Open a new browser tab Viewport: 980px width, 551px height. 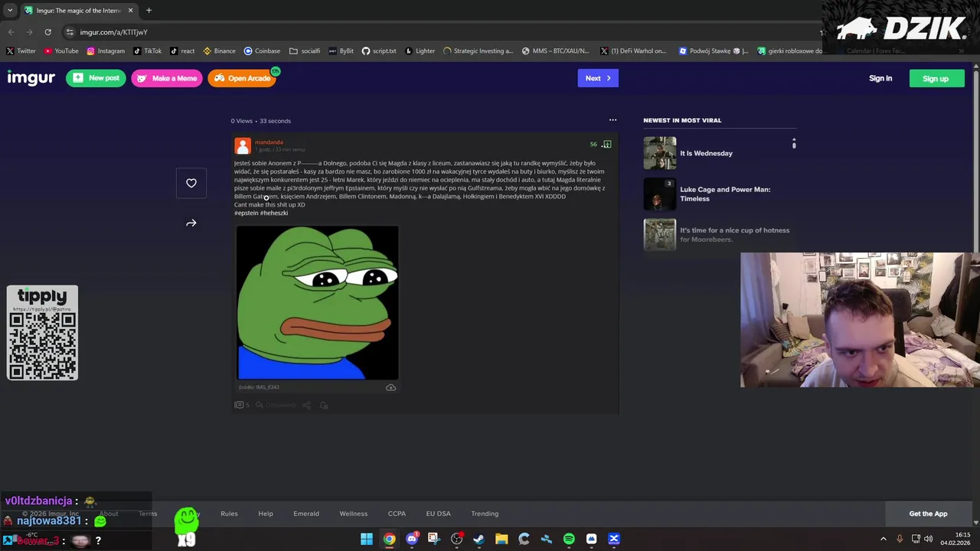149,11
